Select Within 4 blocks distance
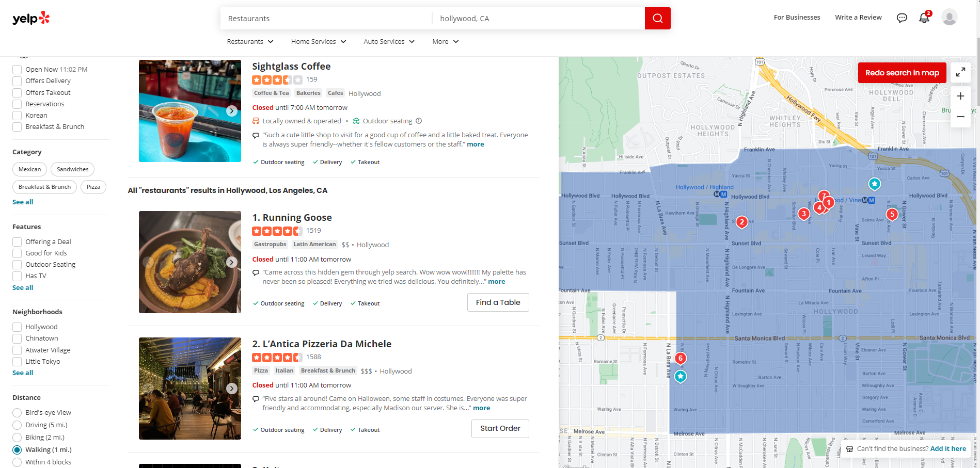This screenshot has width=980, height=468. pos(17,462)
